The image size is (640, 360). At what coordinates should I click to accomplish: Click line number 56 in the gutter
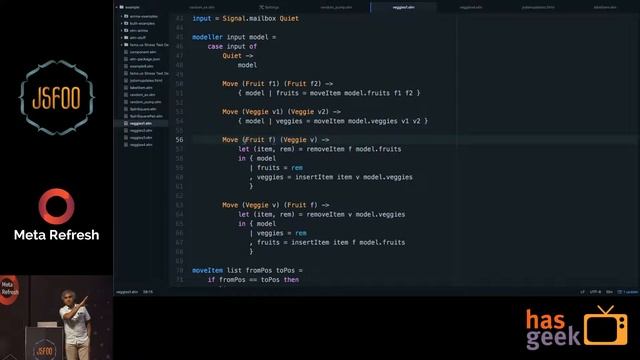pyautogui.click(x=180, y=140)
